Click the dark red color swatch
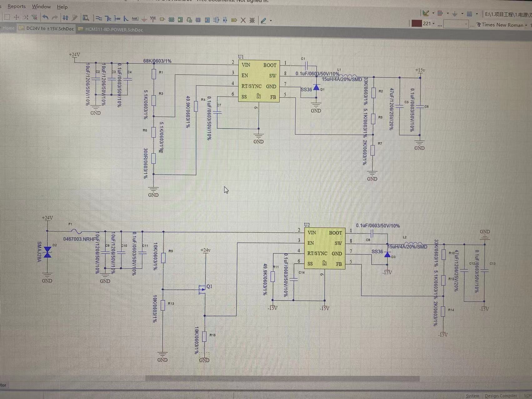 (416, 23)
